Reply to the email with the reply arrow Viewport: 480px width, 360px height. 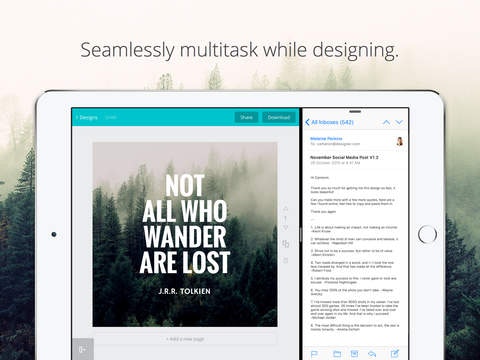coord(372,354)
